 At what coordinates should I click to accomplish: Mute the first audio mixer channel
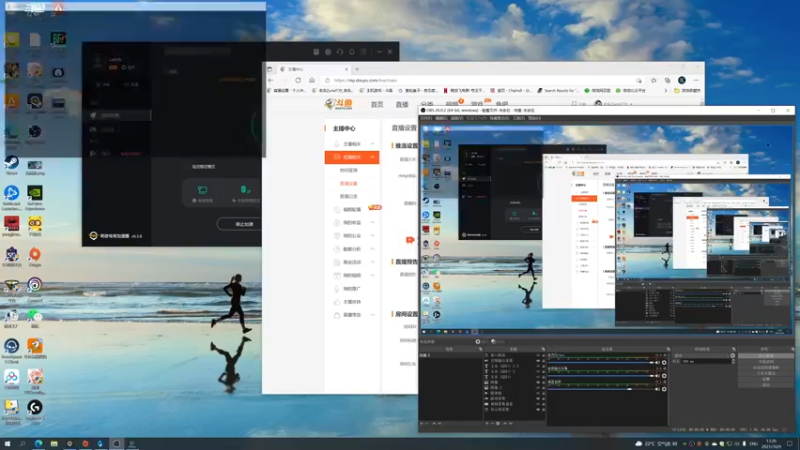(657, 363)
